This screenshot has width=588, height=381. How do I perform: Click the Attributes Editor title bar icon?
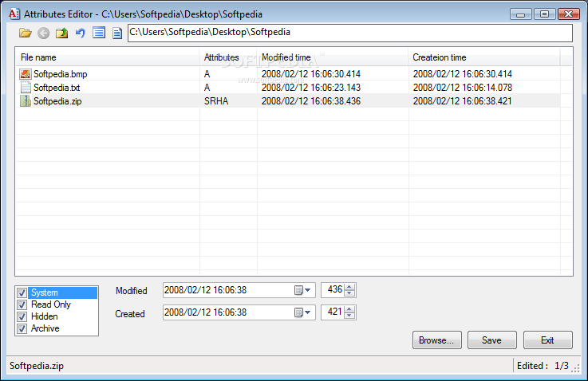(x=14, y=14)
